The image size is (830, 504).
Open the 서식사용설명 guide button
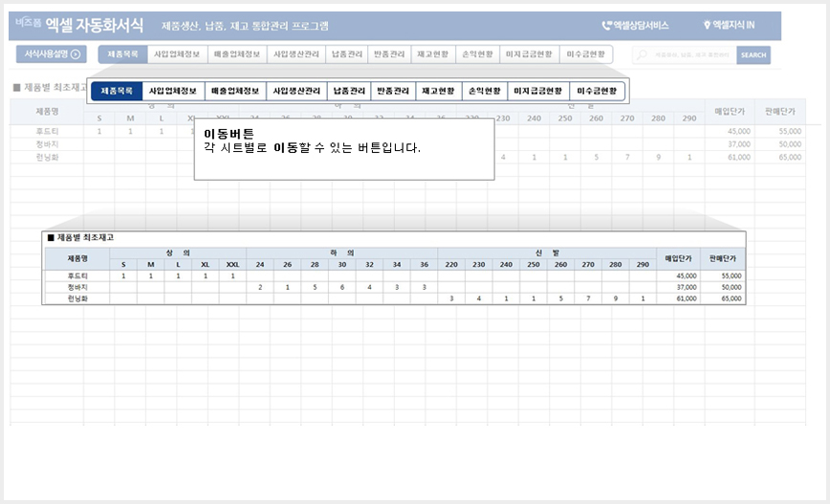pyautogui.click(x=52, y=54)
